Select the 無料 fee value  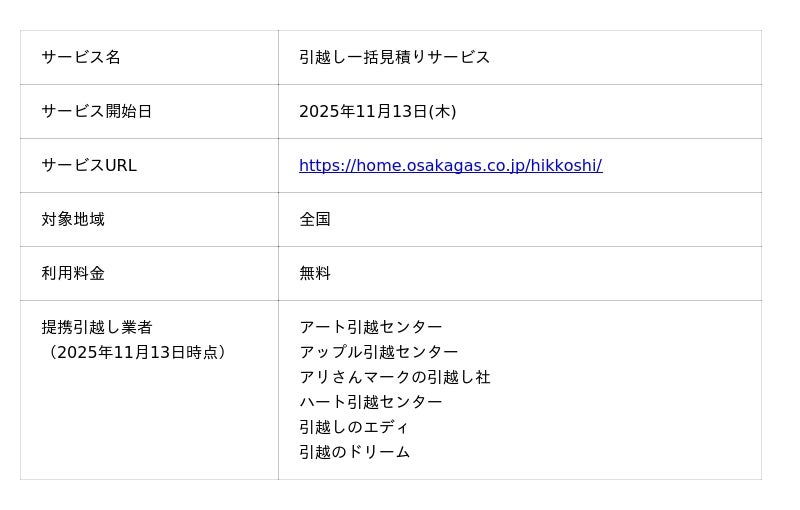click(x=315, y=274)
